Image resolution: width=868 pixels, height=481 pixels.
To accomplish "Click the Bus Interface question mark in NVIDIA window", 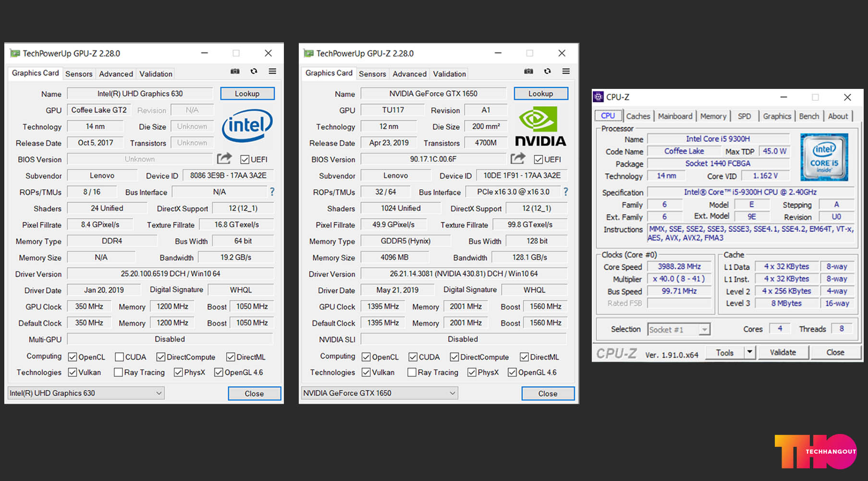I will (565, 192).
